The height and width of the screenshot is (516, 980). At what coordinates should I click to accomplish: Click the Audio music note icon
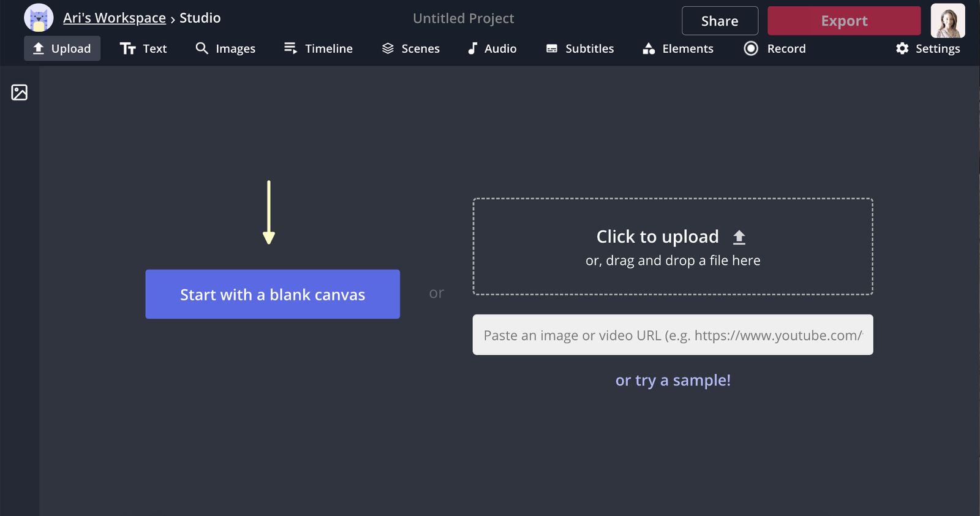[472, 48]
